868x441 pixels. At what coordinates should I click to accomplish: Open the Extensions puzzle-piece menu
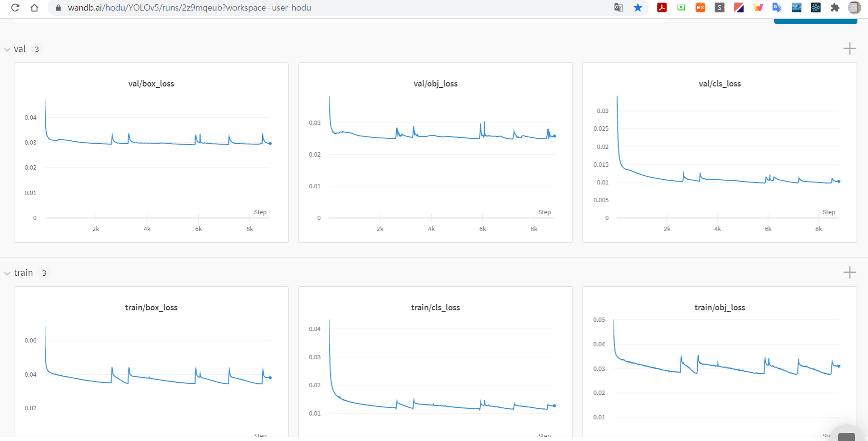tap(835, 8)
